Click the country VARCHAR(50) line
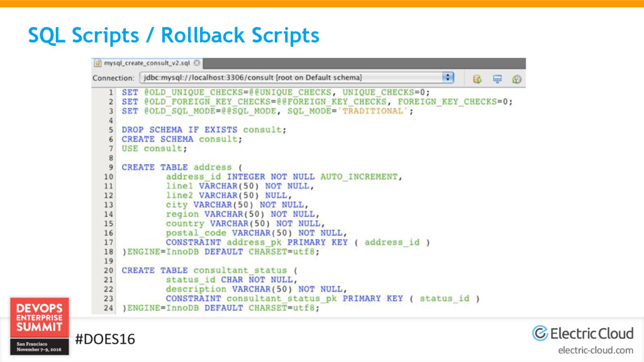 tap(245, 224)
